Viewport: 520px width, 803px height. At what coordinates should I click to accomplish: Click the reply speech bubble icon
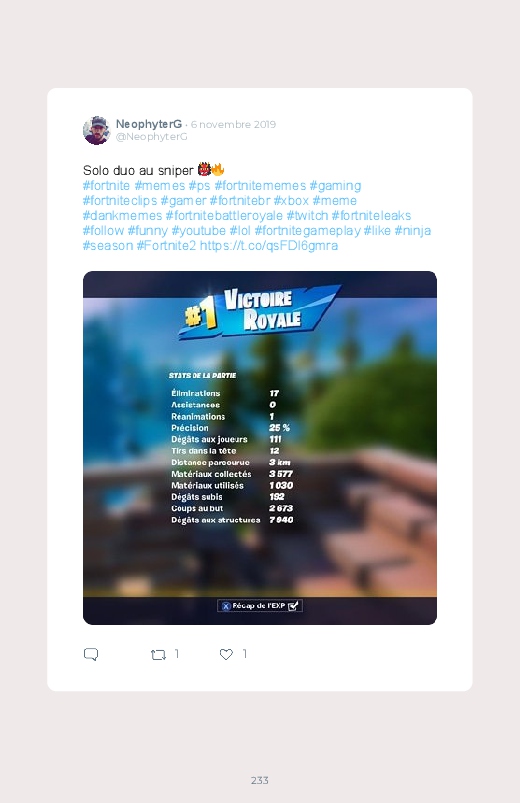tap(91, 654)
